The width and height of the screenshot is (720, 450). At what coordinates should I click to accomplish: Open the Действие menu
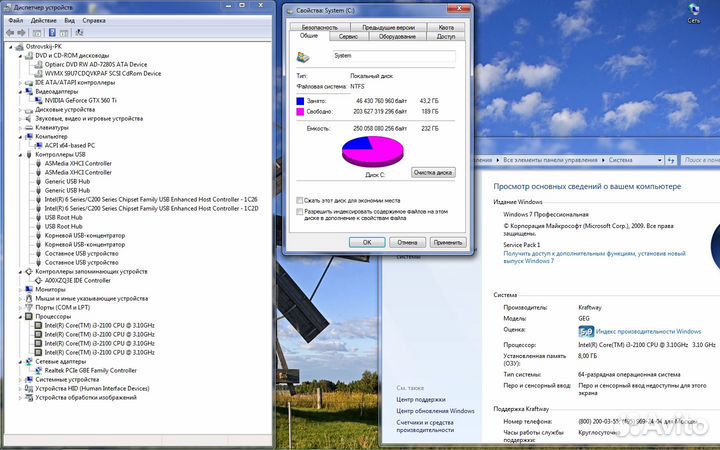(44, 21)
